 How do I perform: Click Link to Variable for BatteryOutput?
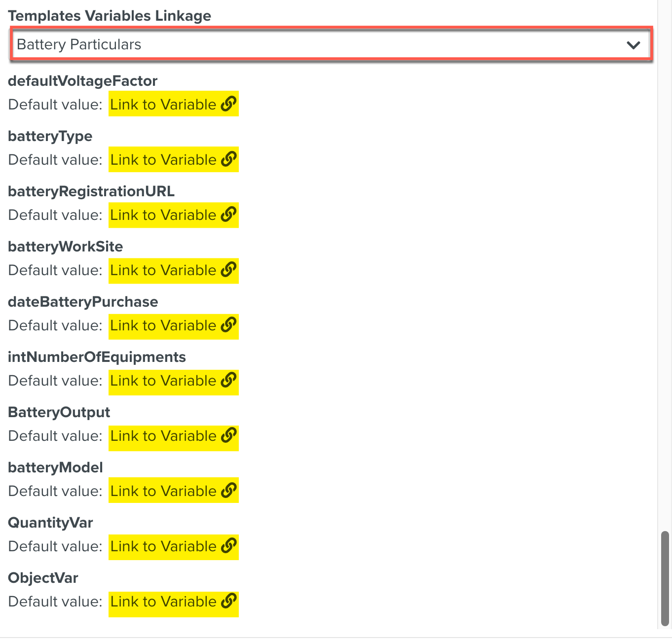click(163, 436)
